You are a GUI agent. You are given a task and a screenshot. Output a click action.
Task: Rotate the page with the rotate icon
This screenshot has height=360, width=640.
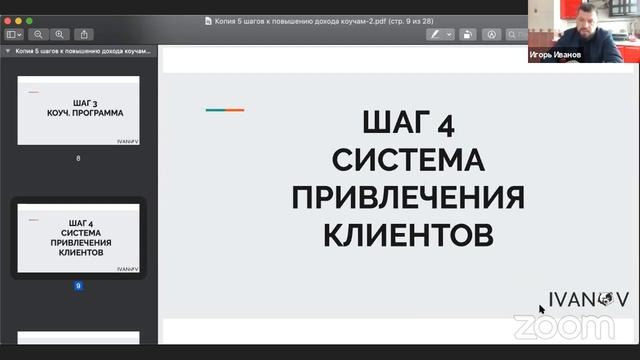point(468,35)
